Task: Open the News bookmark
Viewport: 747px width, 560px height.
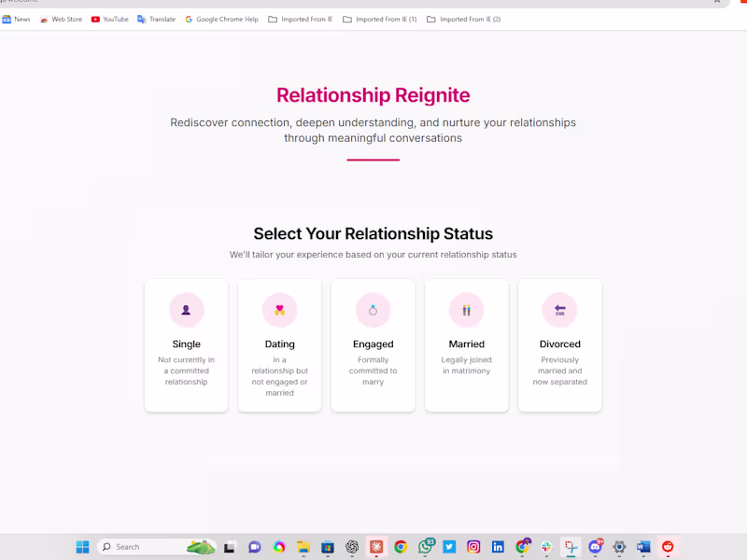Action: tap(16, 20)
